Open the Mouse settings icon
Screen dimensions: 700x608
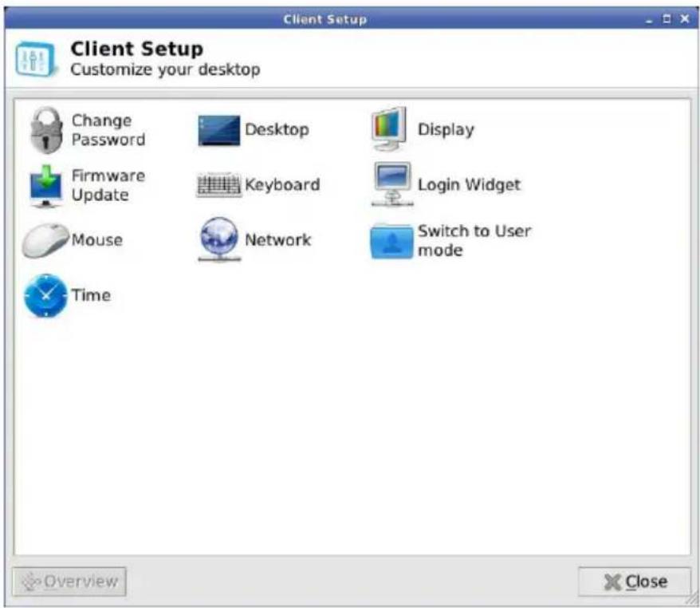(x=46, y=240)
